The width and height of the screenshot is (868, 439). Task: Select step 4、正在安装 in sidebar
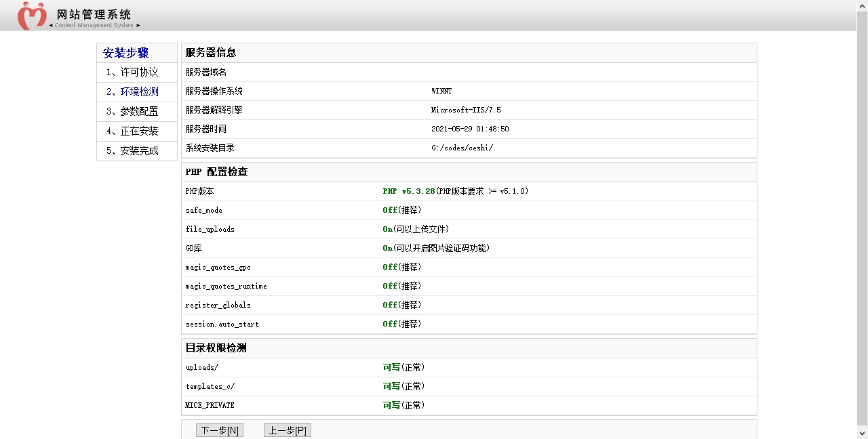tap(137, 131)
